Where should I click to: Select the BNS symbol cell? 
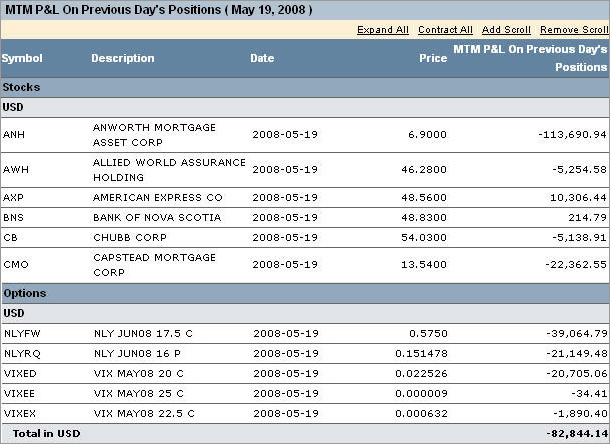[x=14, y=218]
